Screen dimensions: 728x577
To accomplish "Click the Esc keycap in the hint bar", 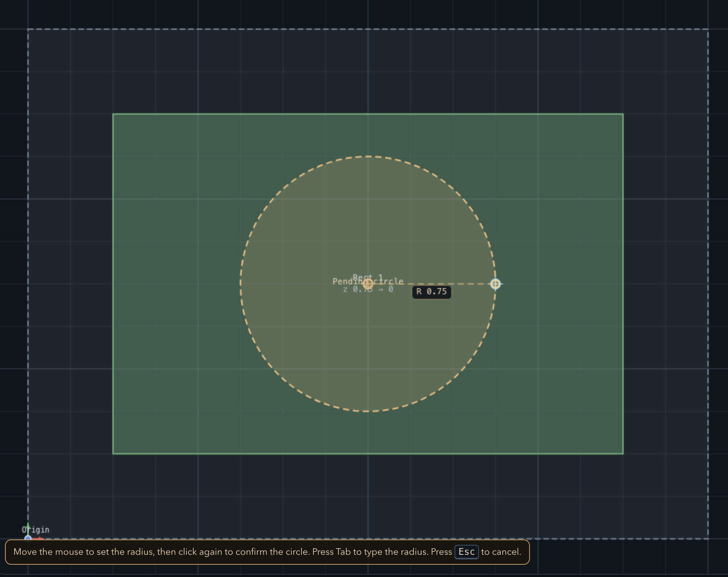I will 466,552.
